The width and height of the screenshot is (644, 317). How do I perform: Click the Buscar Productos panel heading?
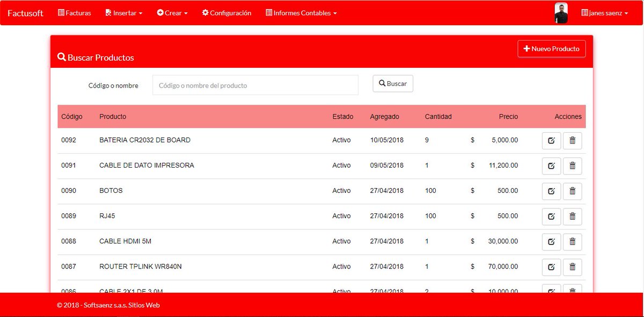tap(96, 57)
